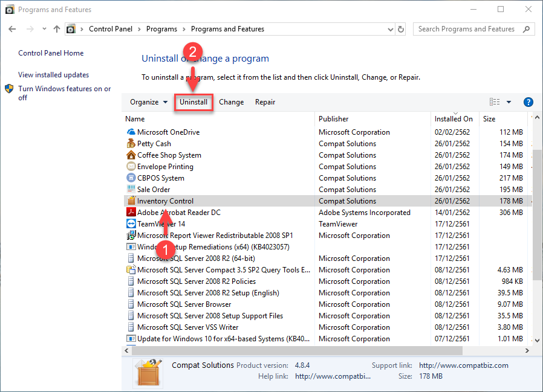Refresh the Programs and Features list
The height and width of the screenshot is (392, 543).
tap(401, 30)
